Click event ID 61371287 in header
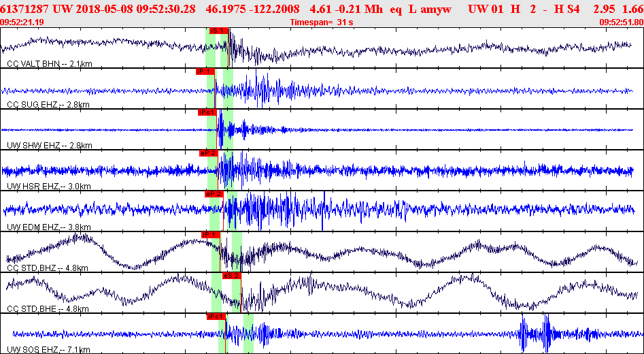This screenshot has height=354, width=644. click(x=24, y=9)
